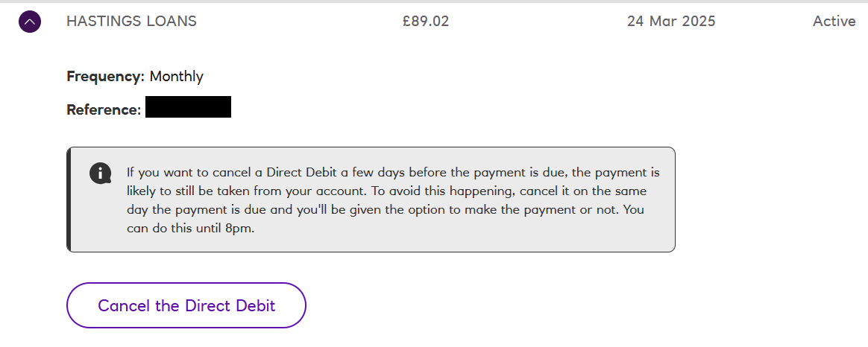Viewport: 868px width, 347px height.
Task: Collapse the Hastings Loans row chevron
Action: tap(30, 22)
